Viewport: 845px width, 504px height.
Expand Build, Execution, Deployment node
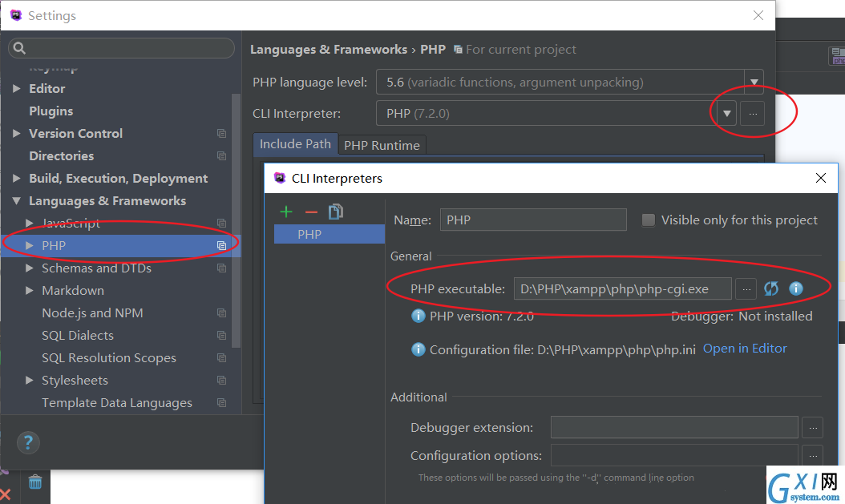click(x=17, y=178)
